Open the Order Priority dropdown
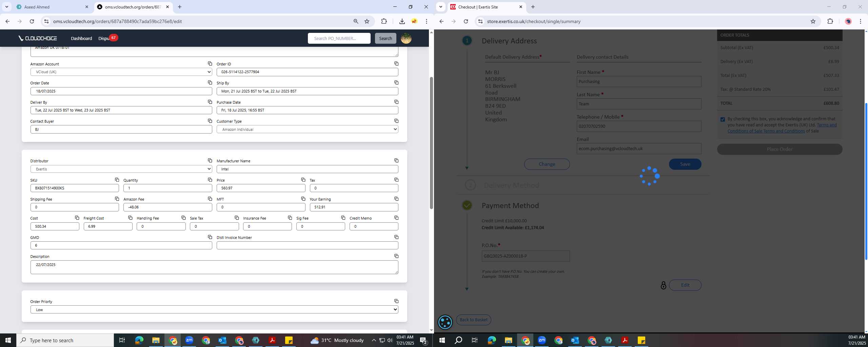Screen dimensions: 868x347 (214, 310)
